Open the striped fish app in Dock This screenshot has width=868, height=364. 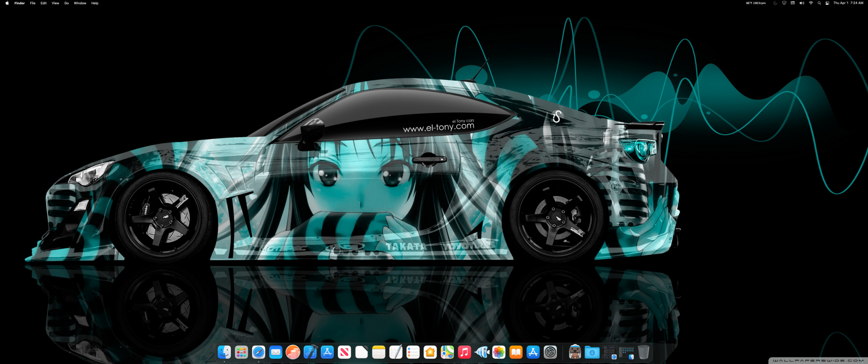[x=482, y=352]
